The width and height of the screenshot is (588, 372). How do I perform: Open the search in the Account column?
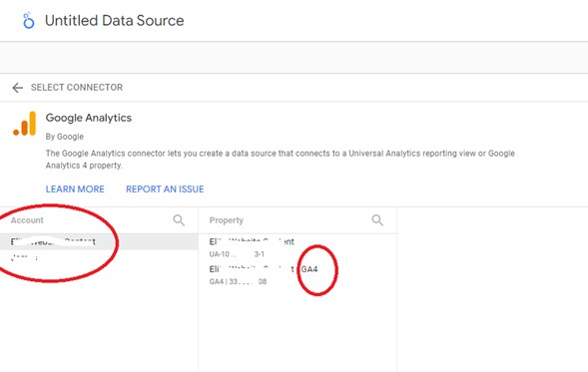coord(179,220)
